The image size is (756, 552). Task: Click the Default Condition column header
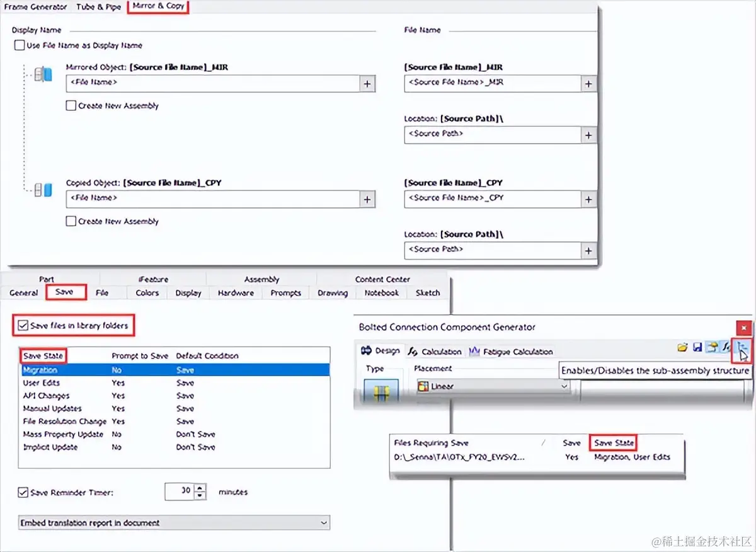coord(207,356)
